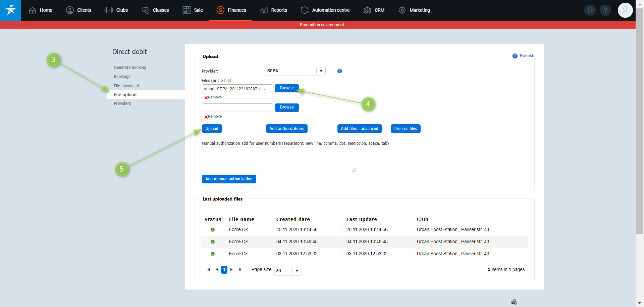
Task: Open Generate booking section
Action: [130, 67]
